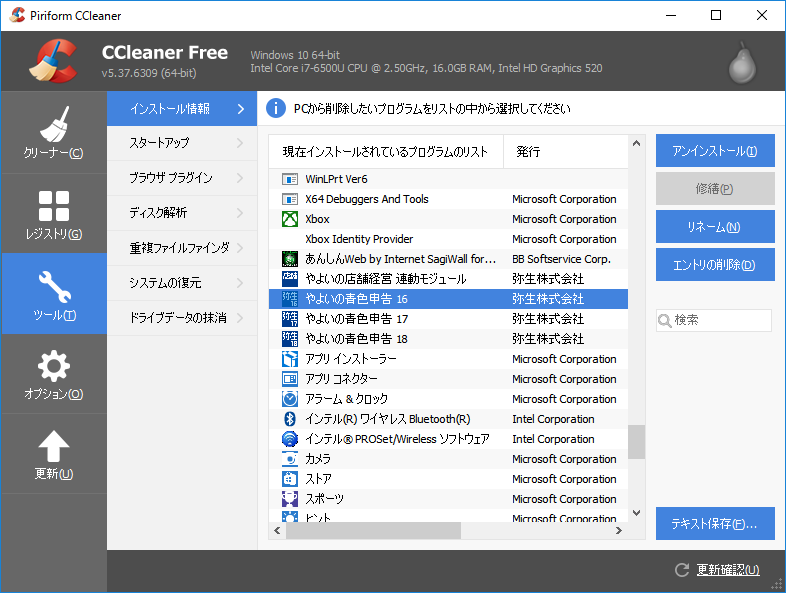Click the アプリ インストーラー icon
This screenshot has width=786, height=593.
click(290, 359)
